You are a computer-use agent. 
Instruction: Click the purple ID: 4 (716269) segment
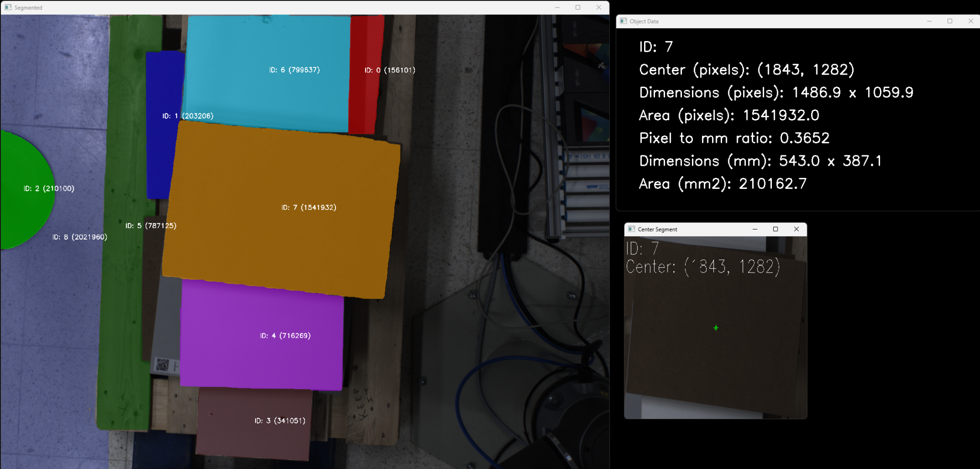click(261, 335)
